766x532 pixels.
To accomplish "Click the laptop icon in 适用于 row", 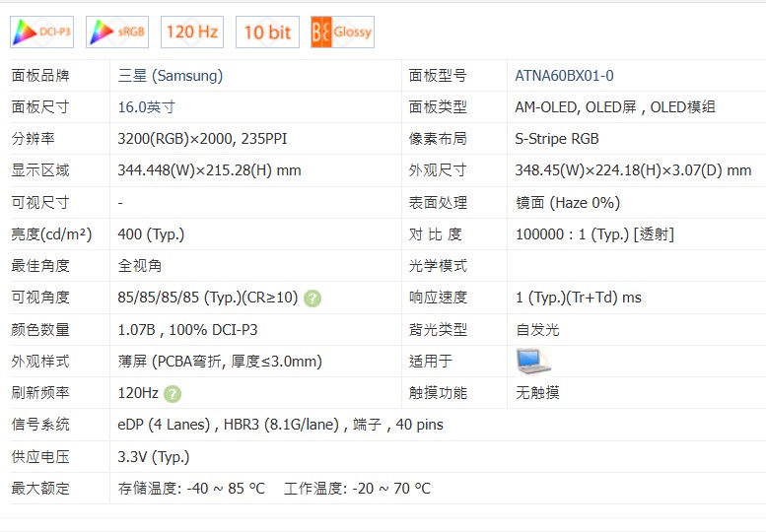I will coord(533,362).
